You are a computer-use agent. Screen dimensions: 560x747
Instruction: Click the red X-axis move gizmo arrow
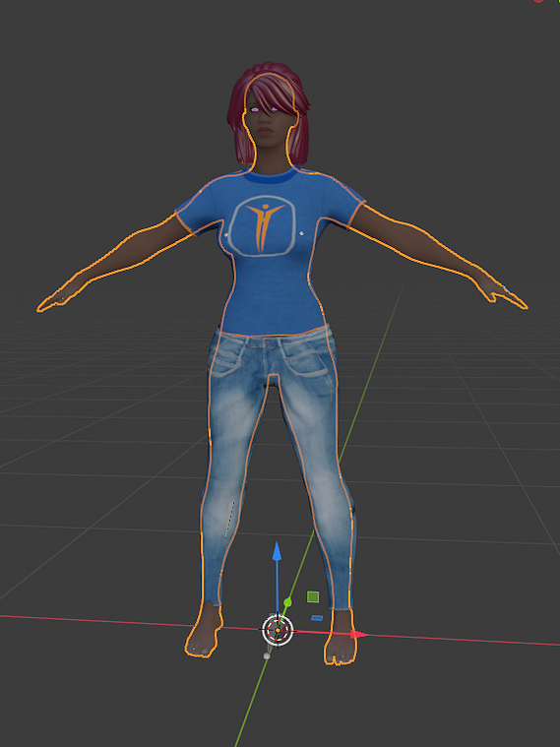(x=360, y=634)
